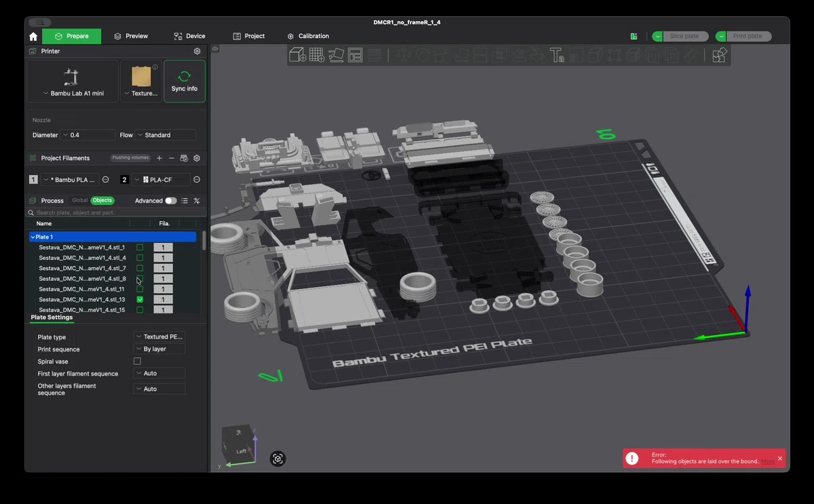Open Other layers filament sequence dropdown
The height and width of the screenshot is (504, 814).
click(159, 389)
